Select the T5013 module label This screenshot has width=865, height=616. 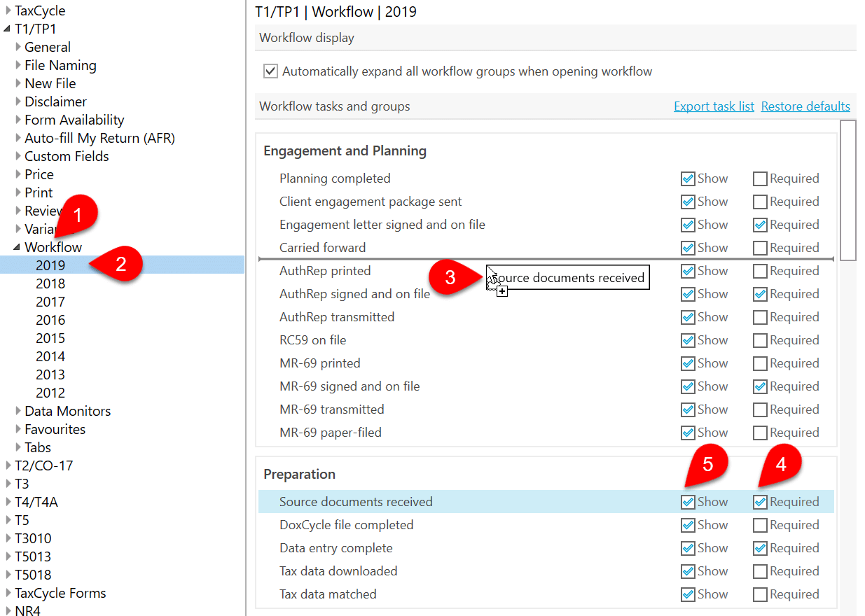[33, 556]
